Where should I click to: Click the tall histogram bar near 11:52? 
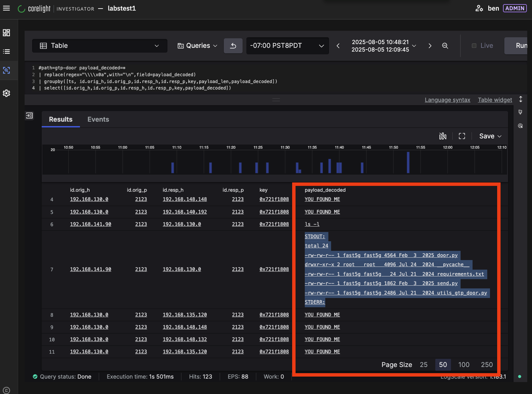pos(408,163)
